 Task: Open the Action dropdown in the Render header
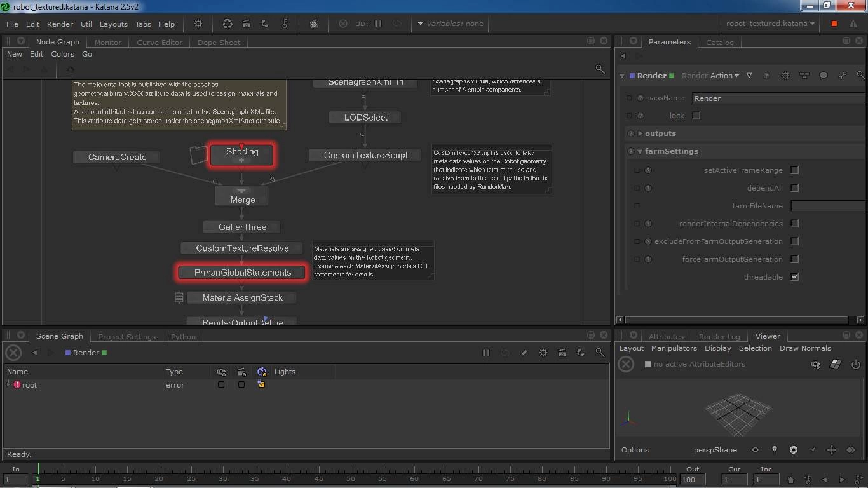click(x=724, y=76)
